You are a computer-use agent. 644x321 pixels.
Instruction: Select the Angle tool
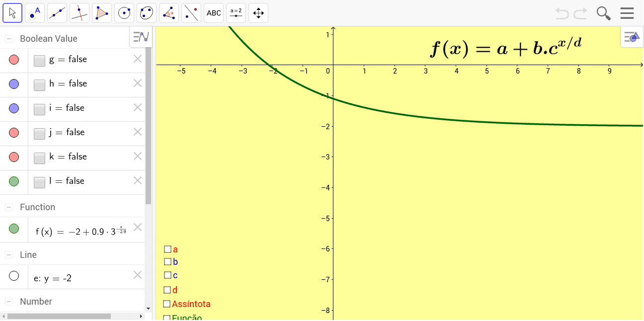(169, 13)
